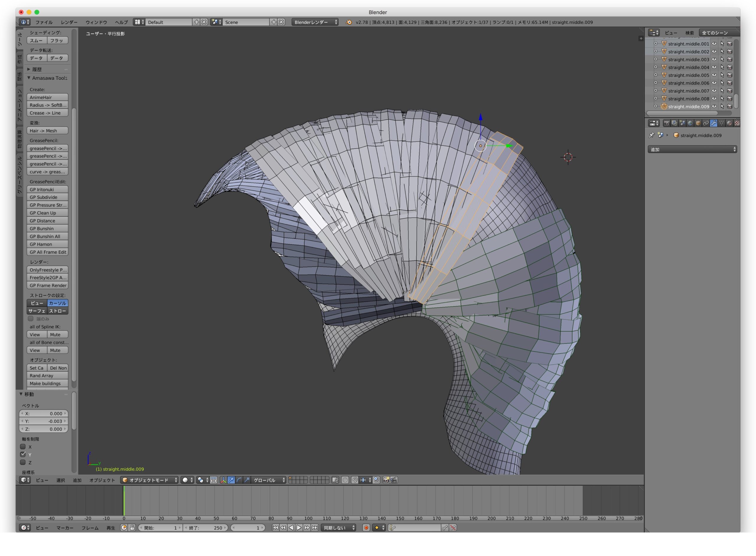Click the red record auto-keyframe button
This screenshot has width=756, height=556.
coord(366,528)
